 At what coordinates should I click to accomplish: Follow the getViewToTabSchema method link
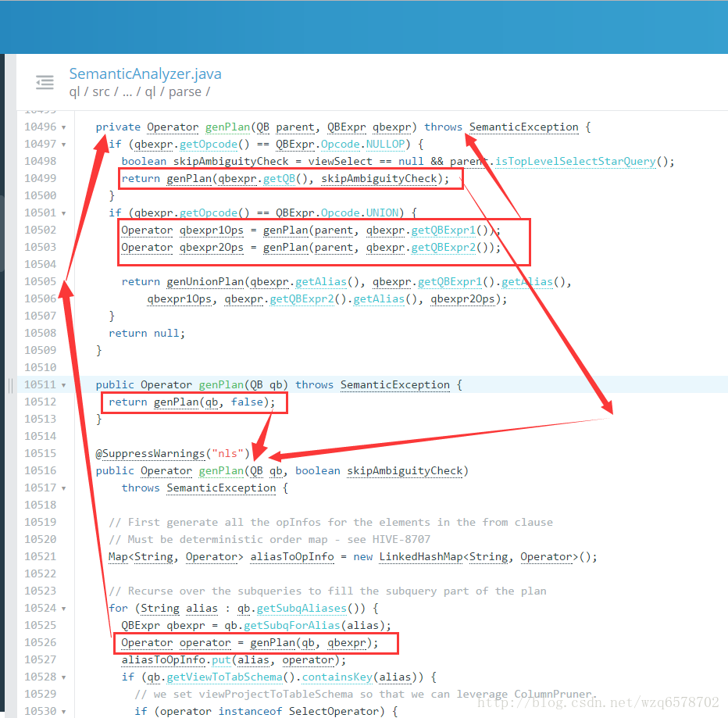(224, 677)
